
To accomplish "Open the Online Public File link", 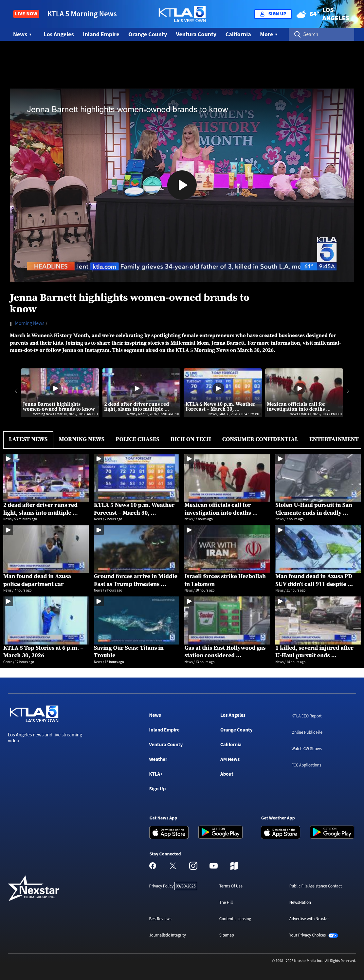I will click(307, 732).
